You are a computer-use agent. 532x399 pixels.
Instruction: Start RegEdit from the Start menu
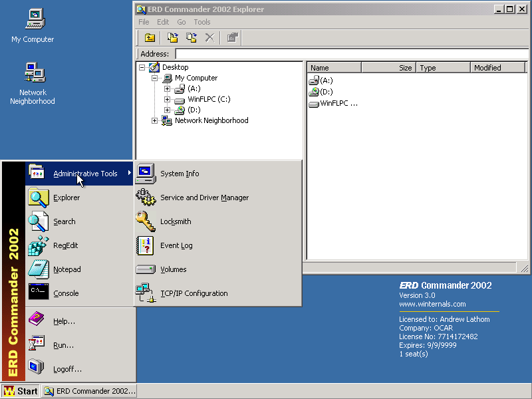click(x=80, y=245)
